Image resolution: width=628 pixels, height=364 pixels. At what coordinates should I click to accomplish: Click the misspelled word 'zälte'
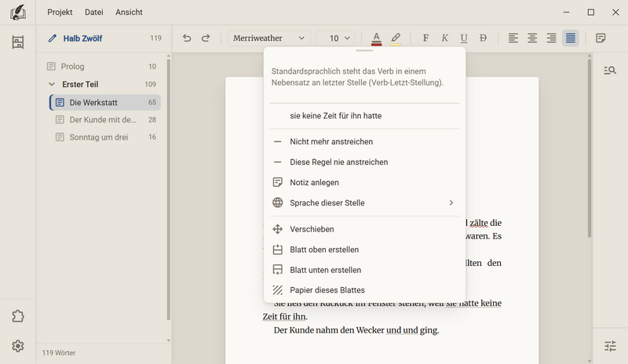479,223
